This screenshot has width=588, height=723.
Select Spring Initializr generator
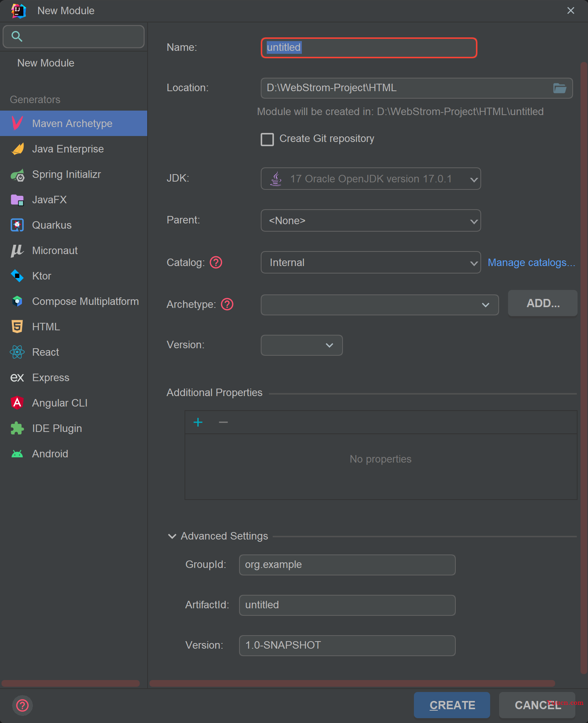[74, 174]
